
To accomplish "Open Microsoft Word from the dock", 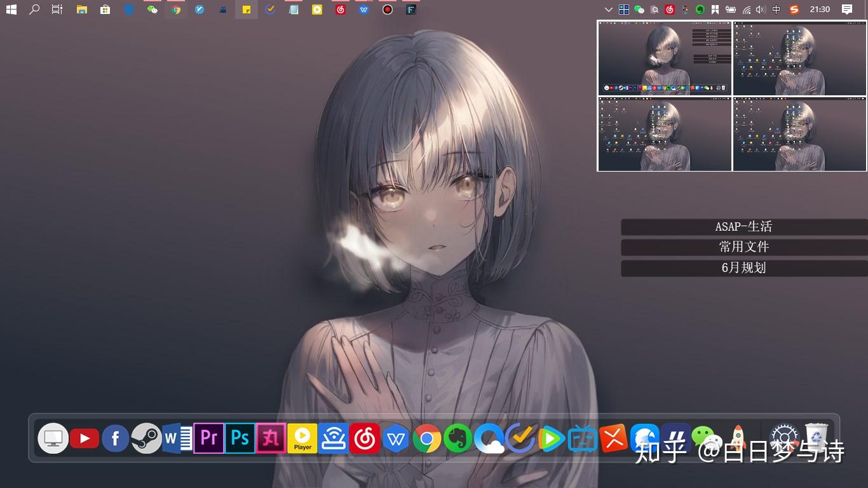I will (177, 438).
